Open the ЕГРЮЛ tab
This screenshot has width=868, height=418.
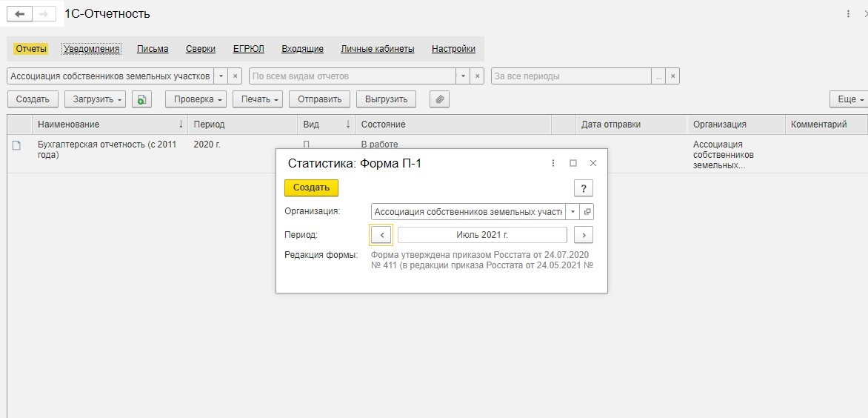click(249, 49)
